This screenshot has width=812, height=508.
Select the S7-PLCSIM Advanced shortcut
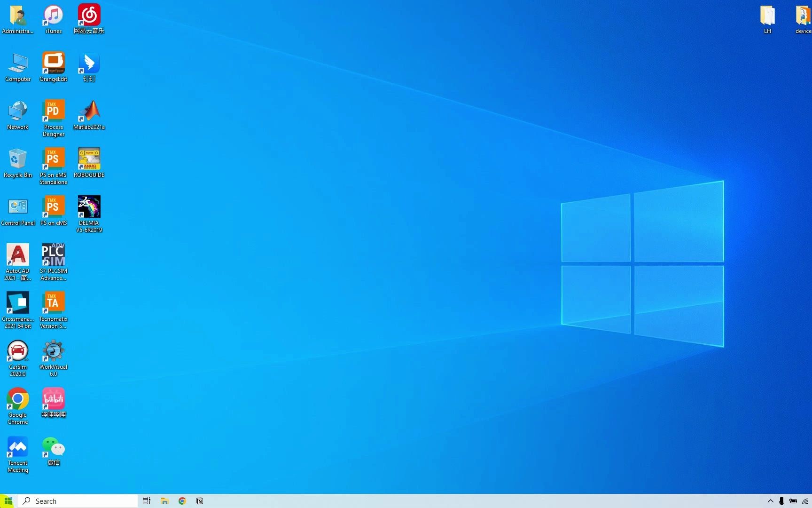pyautogui.click(x=53, y=262)
